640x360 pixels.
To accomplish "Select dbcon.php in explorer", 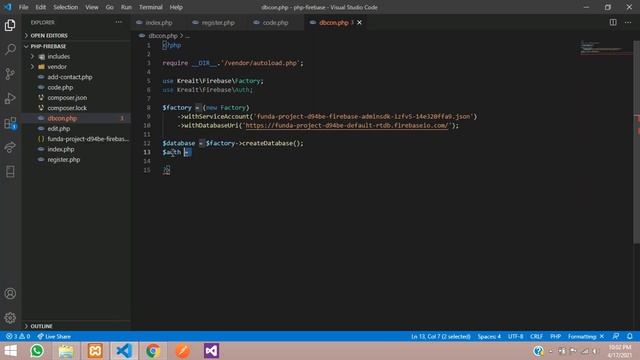I will (77, 118).
